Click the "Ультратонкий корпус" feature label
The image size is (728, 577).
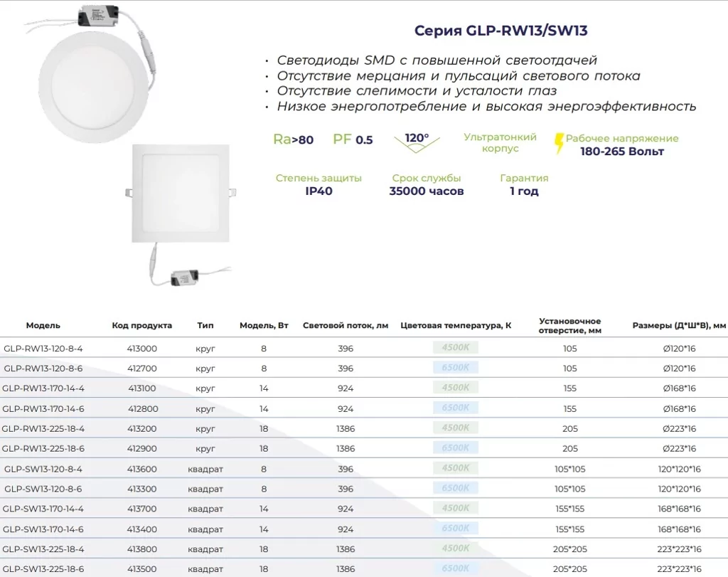click(500, 142)
